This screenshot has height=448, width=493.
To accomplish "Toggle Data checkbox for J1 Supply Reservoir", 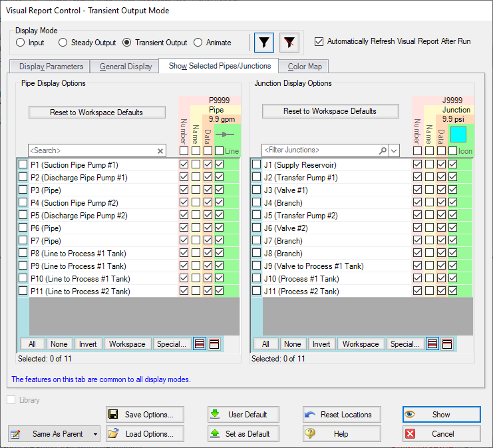I will tap(441, 164).
